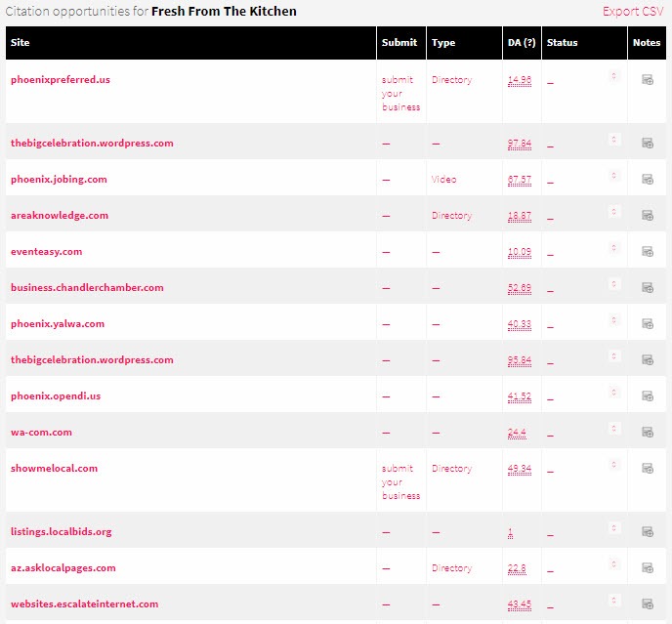Click the 'Directory' type for areaknowledge.com
This screenshot has width=672, height=624.
coord(451,216)
